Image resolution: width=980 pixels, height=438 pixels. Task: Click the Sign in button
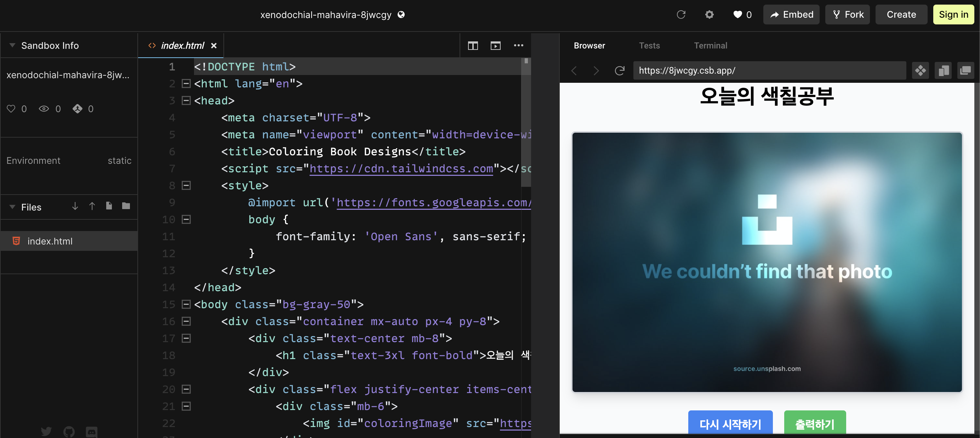[x=953, y=15]
